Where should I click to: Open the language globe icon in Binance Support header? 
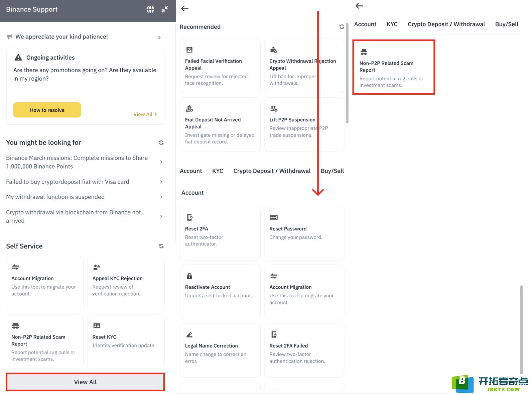[x=150, y=9]
